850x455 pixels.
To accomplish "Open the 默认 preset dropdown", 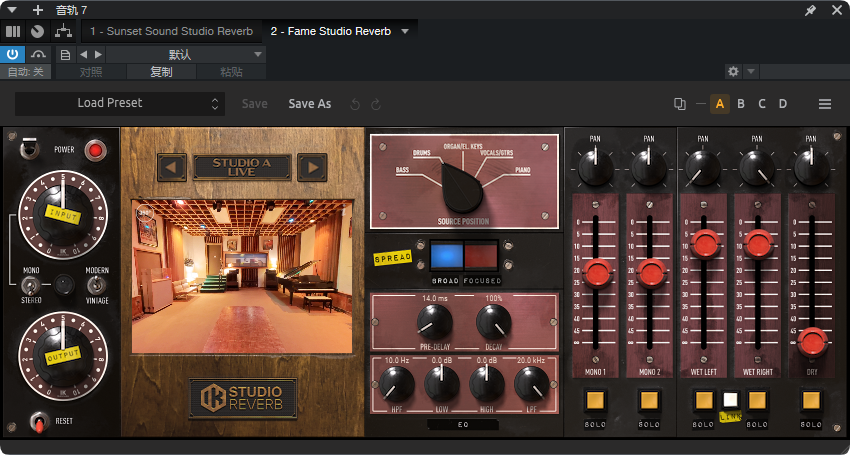I will pos(186,55).
